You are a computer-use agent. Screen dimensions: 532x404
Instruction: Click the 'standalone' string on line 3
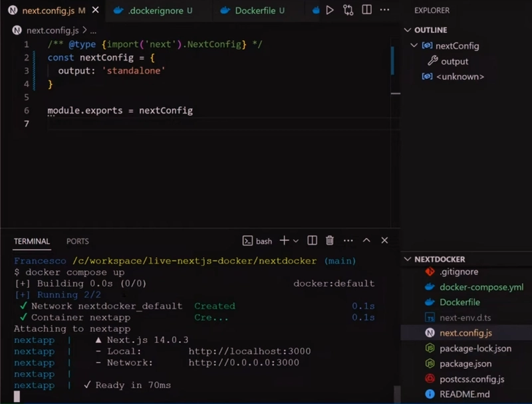(134, 71)
